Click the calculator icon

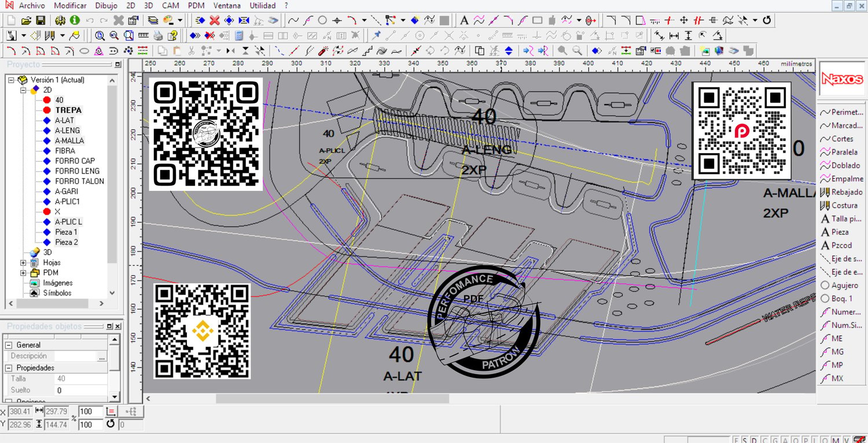pos(239,35)
